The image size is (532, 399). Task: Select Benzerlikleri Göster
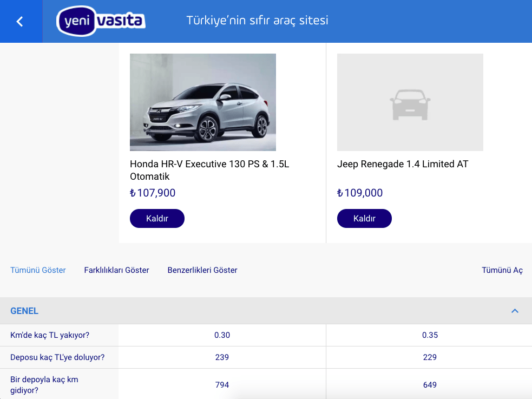[x=202, y=270]
